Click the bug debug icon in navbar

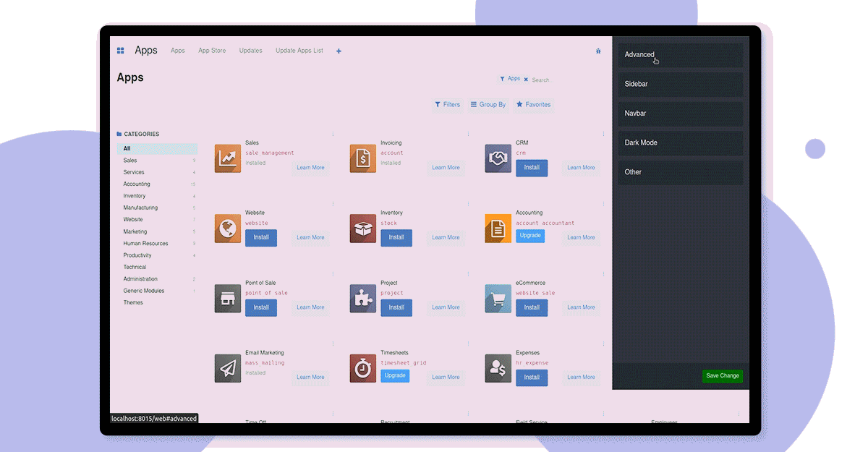(x=598, y=51)
